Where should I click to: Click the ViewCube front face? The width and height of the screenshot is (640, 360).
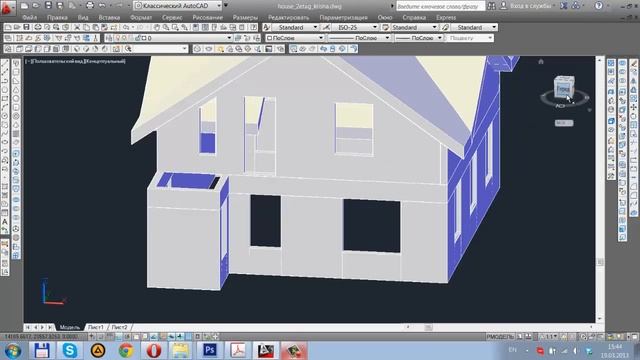[564, 89]
